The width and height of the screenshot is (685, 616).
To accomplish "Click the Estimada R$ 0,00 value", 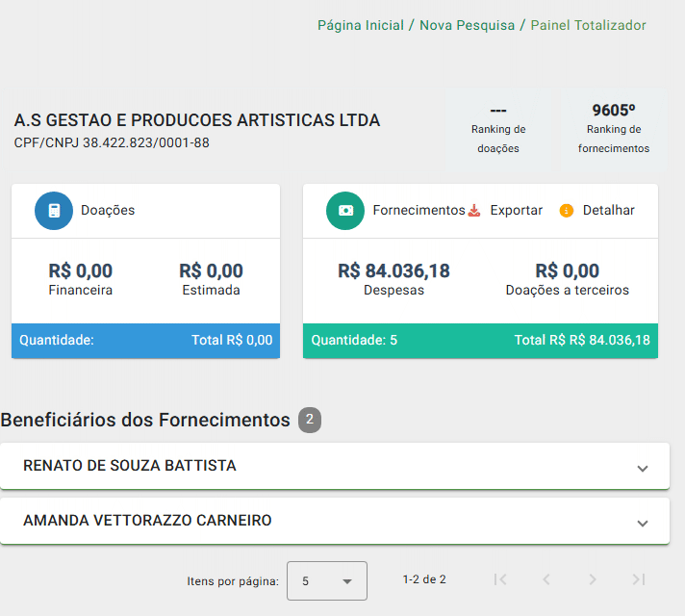I will pos(211,270).
